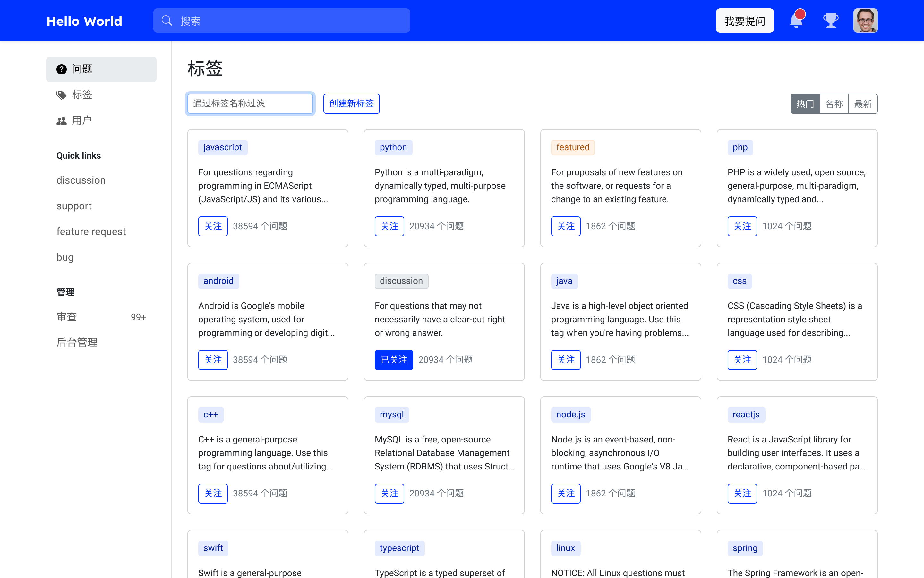
Task: Open the python tag label
Action: pos(393,148)
